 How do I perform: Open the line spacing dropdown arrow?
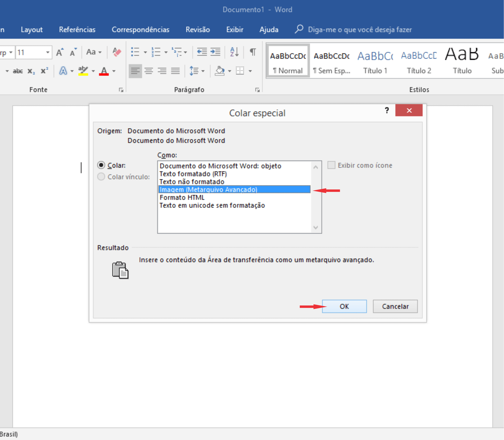click(203, 71)
